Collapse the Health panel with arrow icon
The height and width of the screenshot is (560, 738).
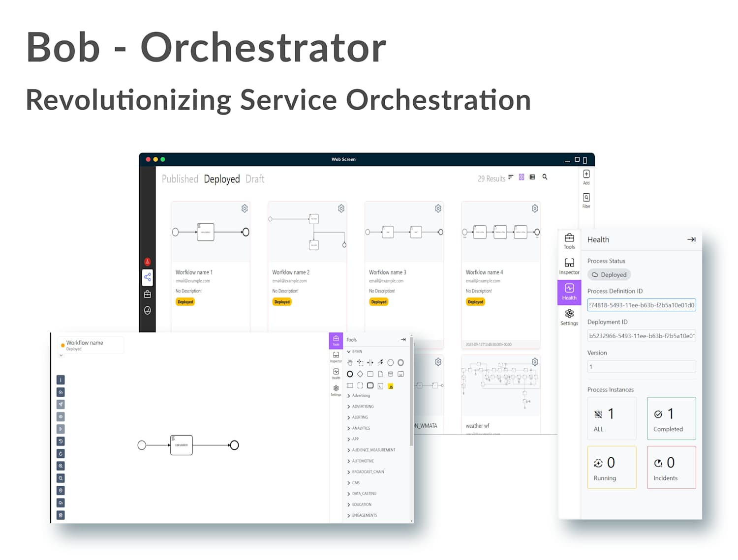click(691, 239)
